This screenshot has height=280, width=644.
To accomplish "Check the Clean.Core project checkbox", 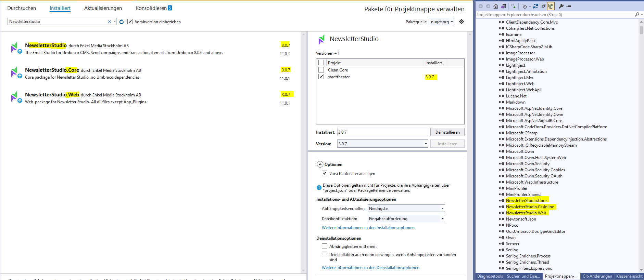I will [x=321, y=70].
